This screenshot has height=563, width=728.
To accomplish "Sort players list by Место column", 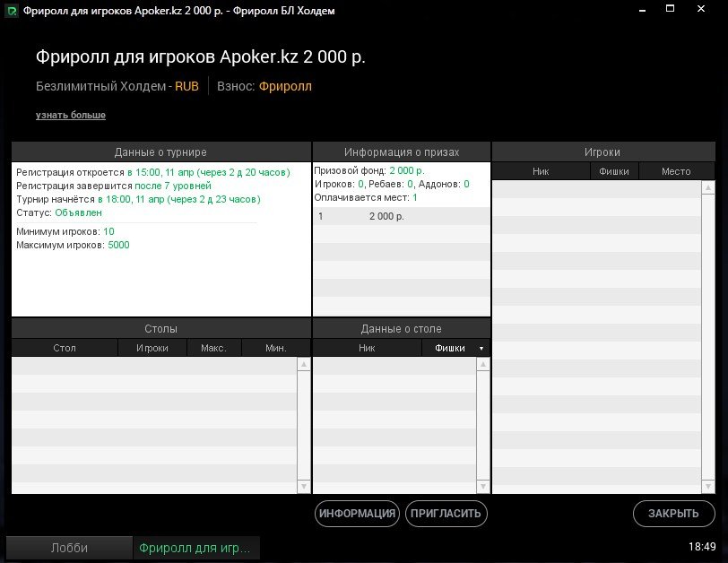I will click(x=676, y=171).
